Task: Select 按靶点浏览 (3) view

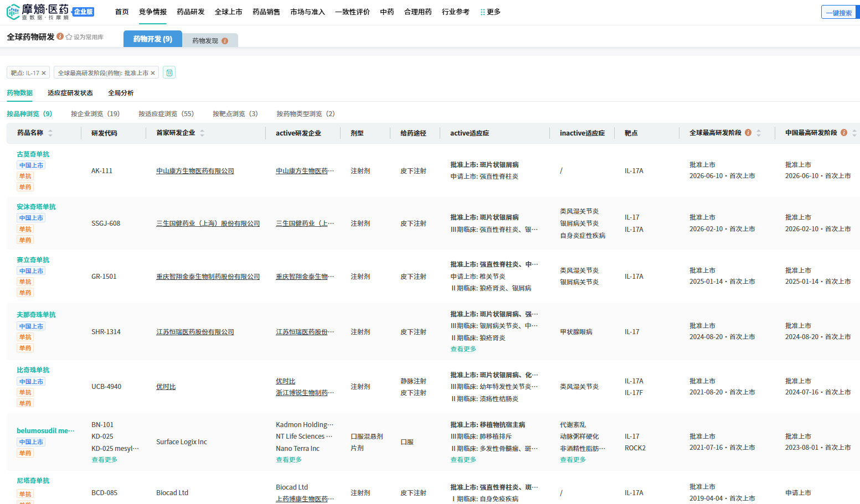Action: coord(235,114)
